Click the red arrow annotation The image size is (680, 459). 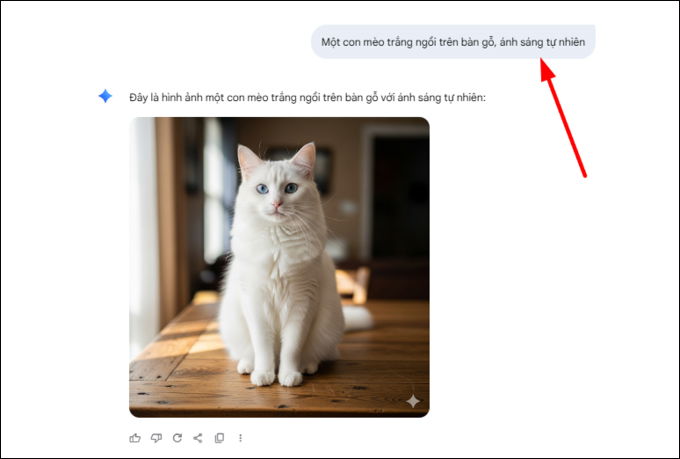click(x=563, y=118)
